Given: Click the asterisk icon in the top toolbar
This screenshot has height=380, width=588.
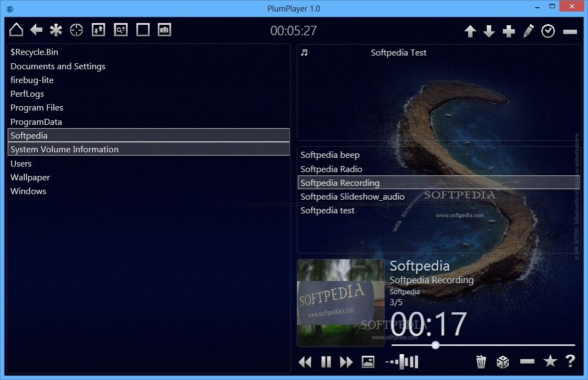Looking at the screenshot, I should coord(56,30).
